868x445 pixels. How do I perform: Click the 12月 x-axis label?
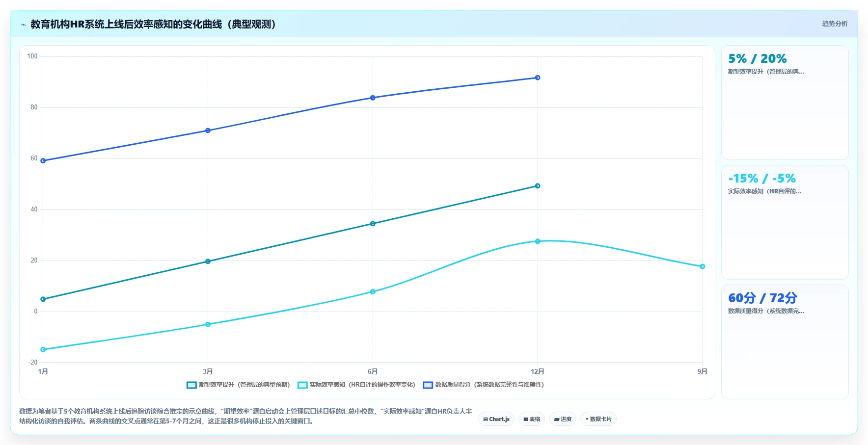click(538, 371)
